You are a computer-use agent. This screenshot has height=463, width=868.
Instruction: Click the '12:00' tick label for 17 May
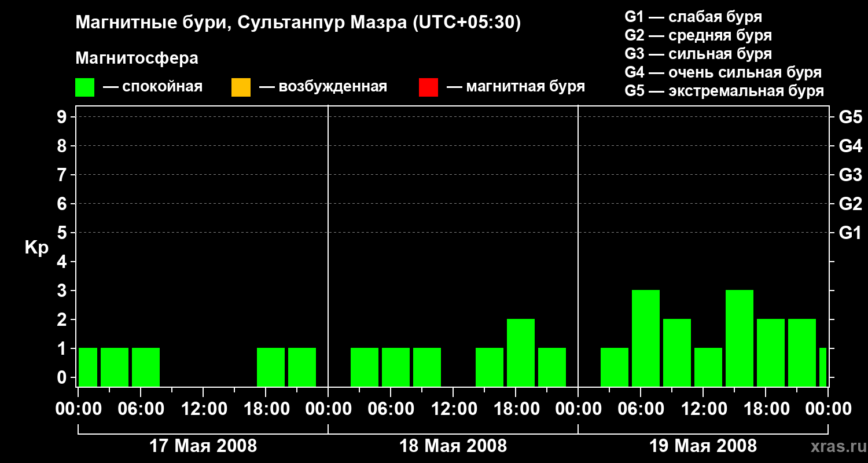click(203, 409)
